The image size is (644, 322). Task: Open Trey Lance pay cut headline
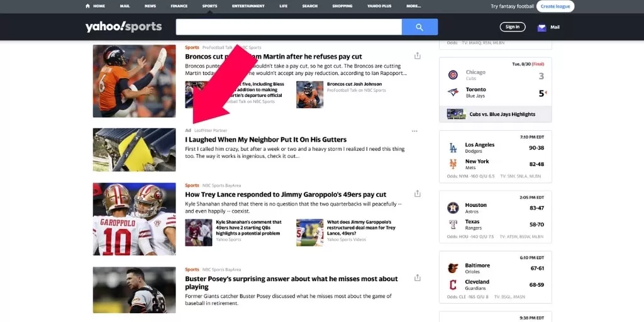286,195
